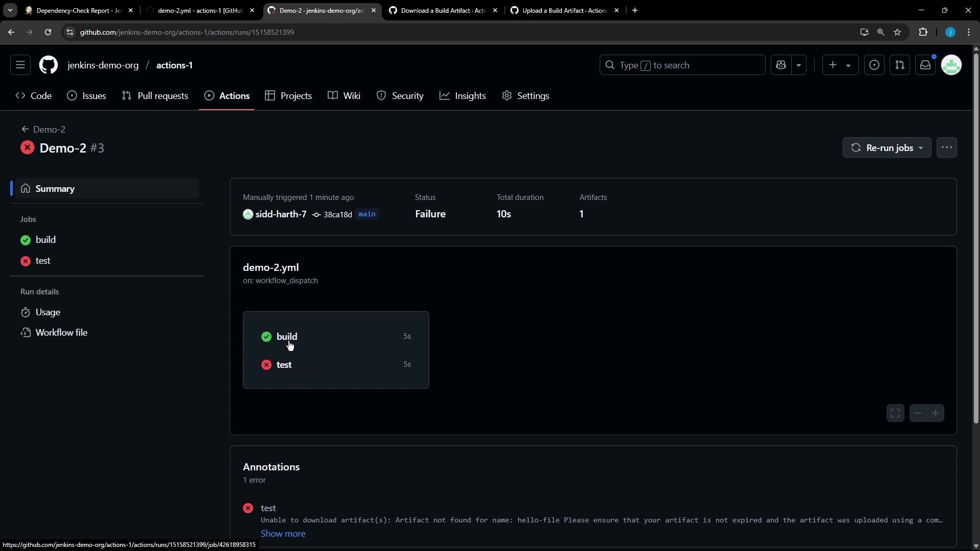The width and height of the screenshot is (980, 551).
Task: Fit workflow graph to fullscreen
Action: click(x=895, y=413)
